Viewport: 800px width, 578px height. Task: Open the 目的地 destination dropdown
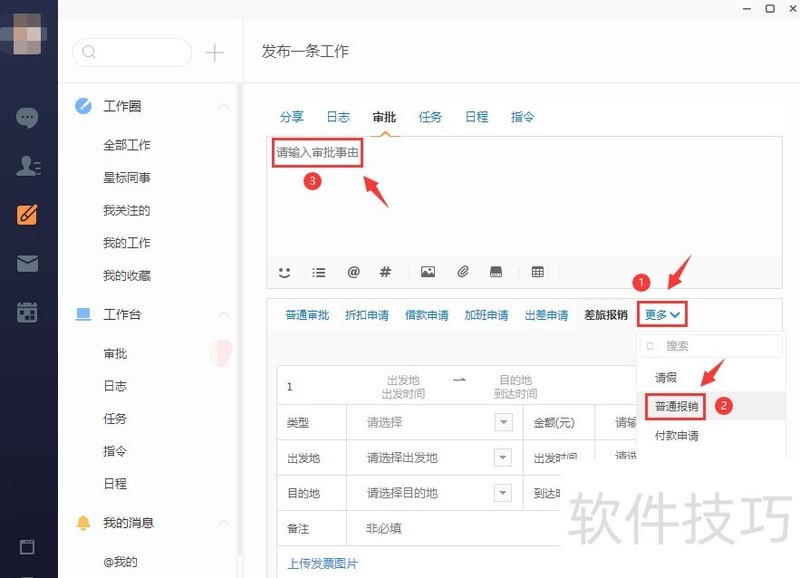(x=504, y=492)
